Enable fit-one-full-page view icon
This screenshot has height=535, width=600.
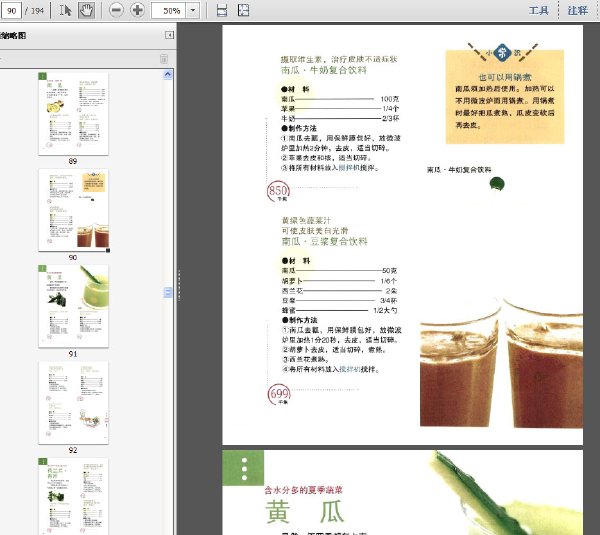tap(243, 10)
